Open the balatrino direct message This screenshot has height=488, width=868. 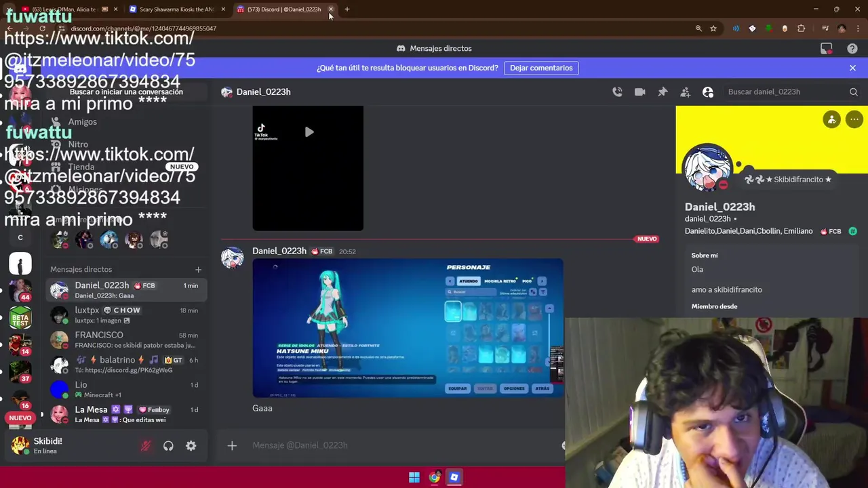[x=126, y=365]
